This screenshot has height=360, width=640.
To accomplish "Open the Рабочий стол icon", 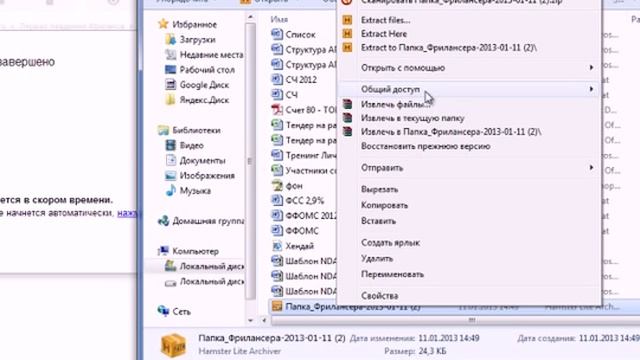I will (x=170, y=70).
